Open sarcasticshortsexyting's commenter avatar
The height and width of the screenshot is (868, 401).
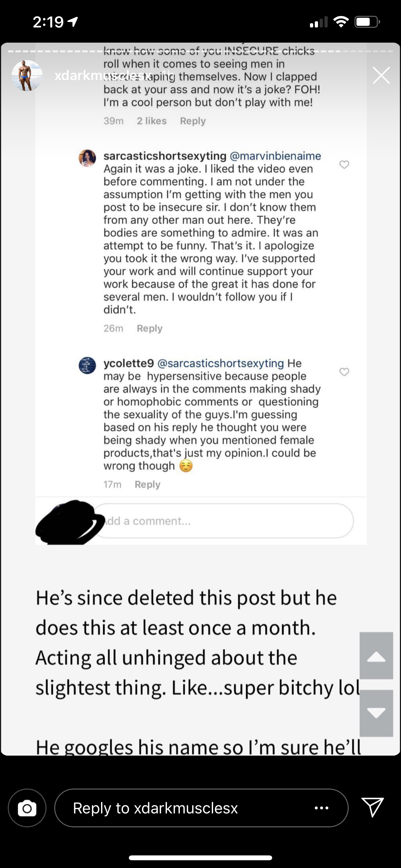tap(87, 158)
